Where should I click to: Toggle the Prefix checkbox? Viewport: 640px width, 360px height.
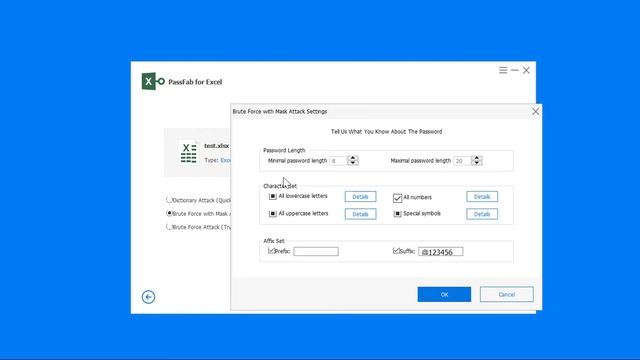(x=271, y=251)
